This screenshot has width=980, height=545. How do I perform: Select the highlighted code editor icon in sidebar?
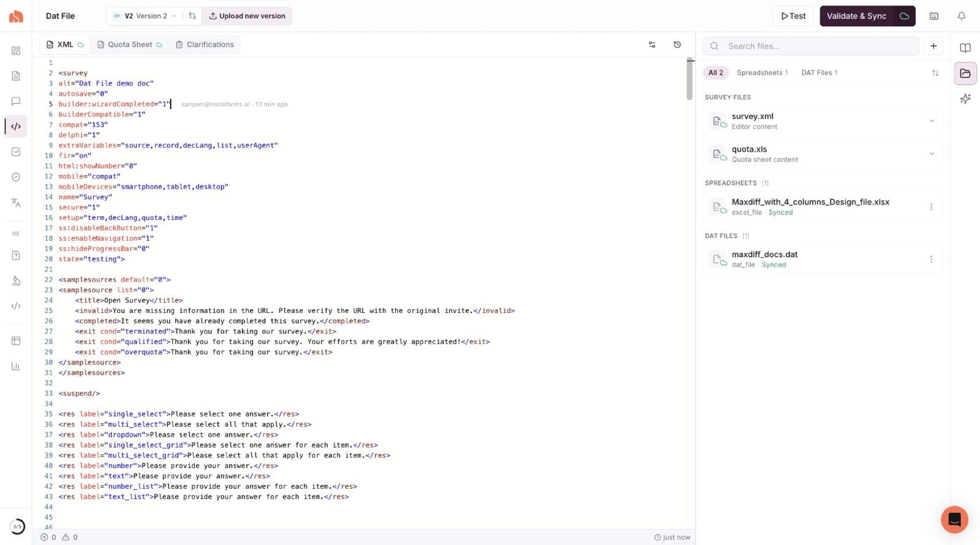16,126
